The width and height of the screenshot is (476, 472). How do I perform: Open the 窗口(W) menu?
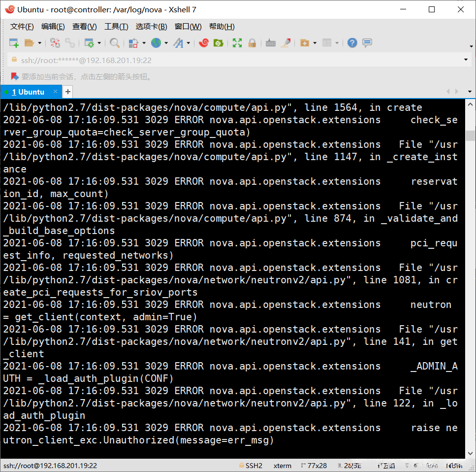[x=188, y=27]
